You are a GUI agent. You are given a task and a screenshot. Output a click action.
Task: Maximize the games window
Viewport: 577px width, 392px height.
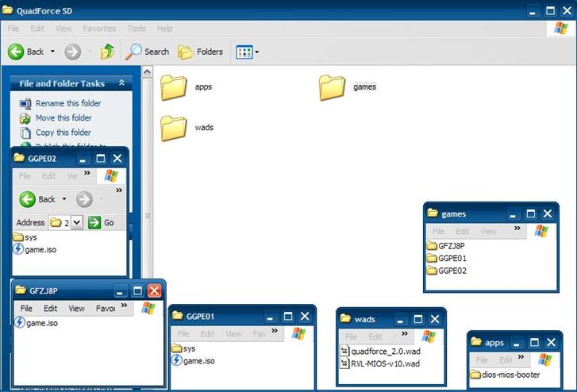pyautogui.click(x=531, y=213)
